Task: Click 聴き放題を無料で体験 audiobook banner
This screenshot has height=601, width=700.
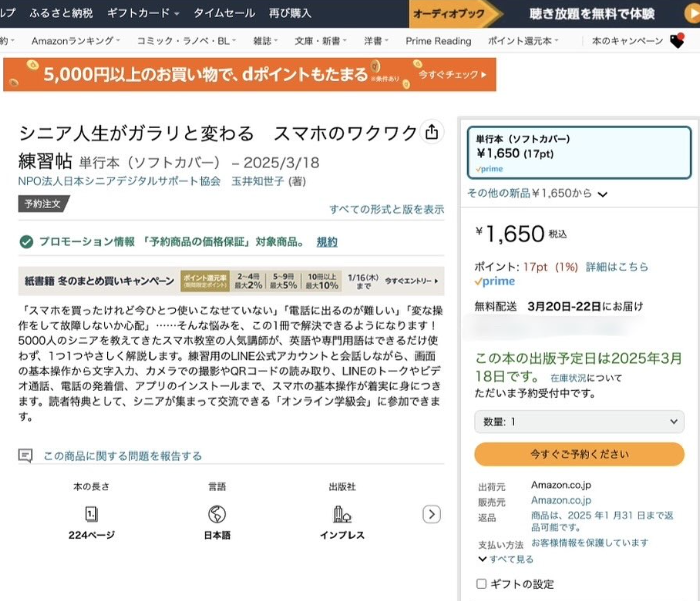Action: point(592,14)
